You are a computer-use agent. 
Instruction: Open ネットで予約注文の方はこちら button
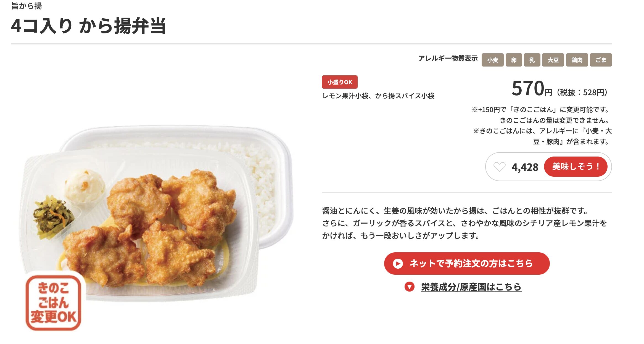point(467,263)
